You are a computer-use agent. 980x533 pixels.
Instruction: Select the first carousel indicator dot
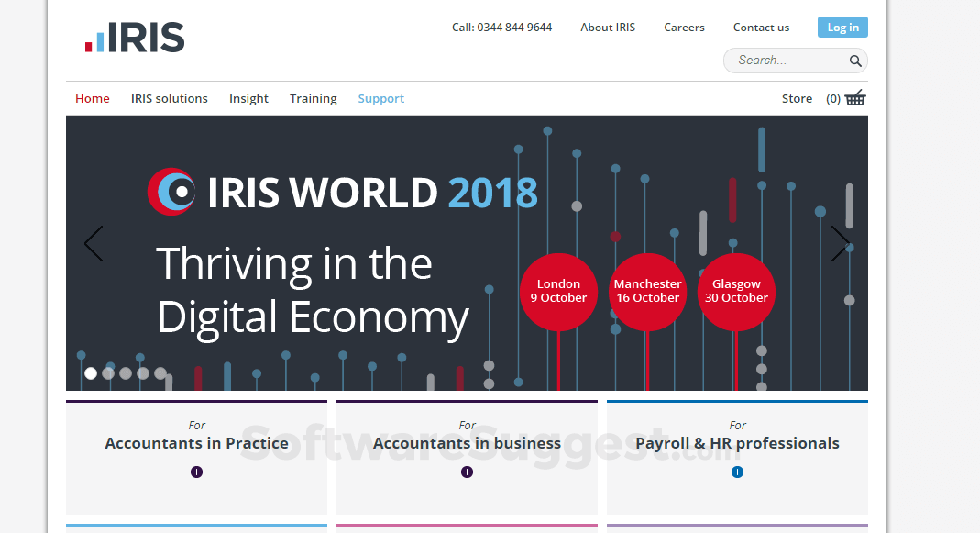[x=91, y=373]
